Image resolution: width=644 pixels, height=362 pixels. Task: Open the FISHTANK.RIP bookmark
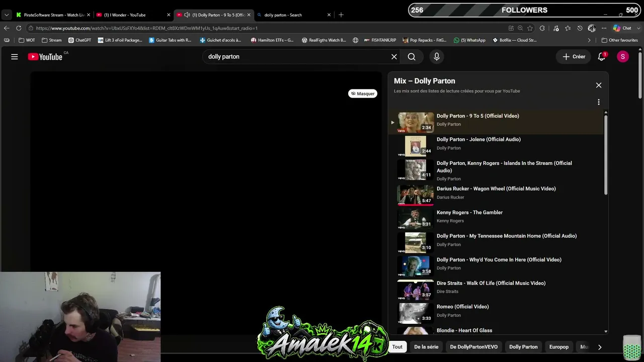click(x=380, y=40)
